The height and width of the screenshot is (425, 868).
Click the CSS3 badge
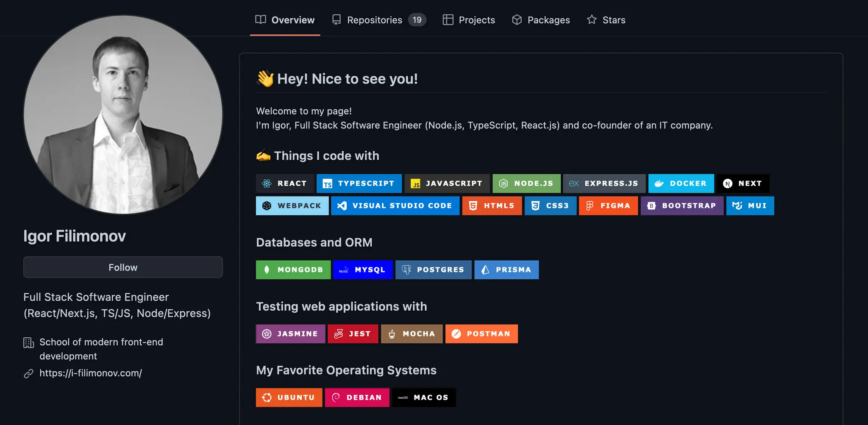pyautogui.click(x=551, y=206)
